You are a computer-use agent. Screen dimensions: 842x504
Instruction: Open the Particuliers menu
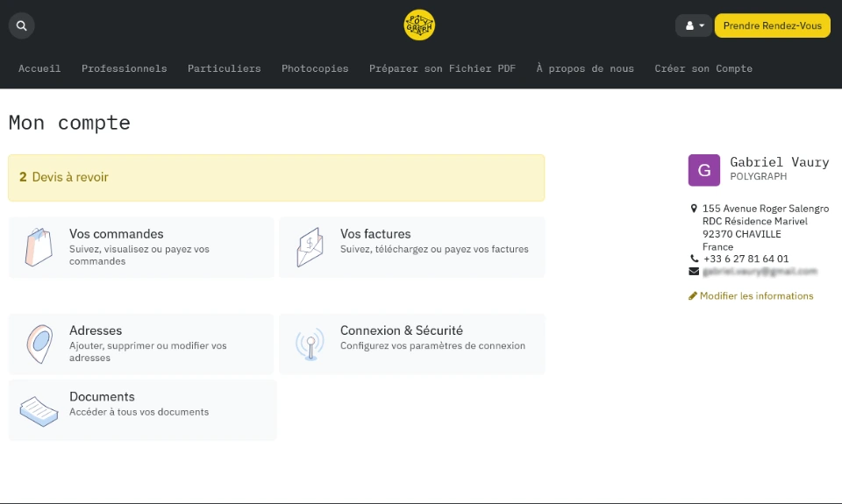pos(224,68)
